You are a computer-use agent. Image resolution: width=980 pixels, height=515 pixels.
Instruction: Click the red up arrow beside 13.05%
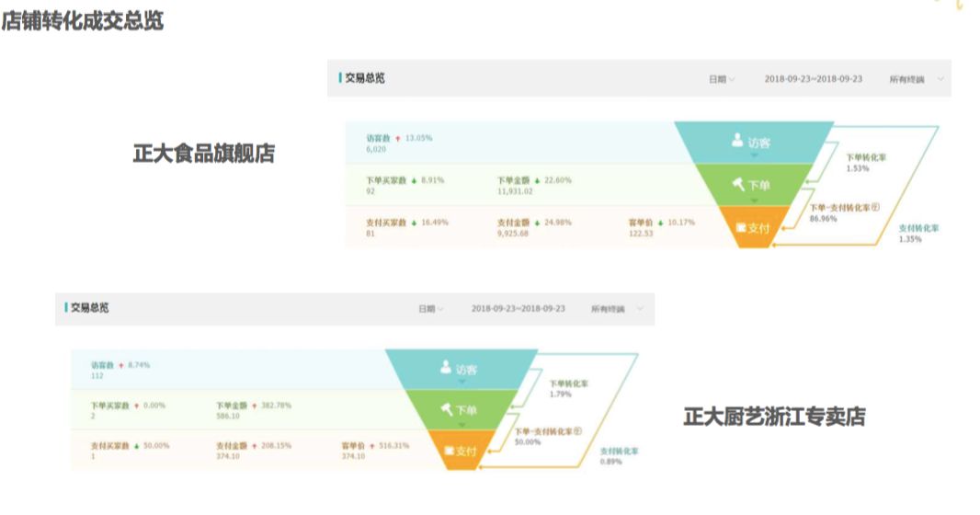[397, 138]
